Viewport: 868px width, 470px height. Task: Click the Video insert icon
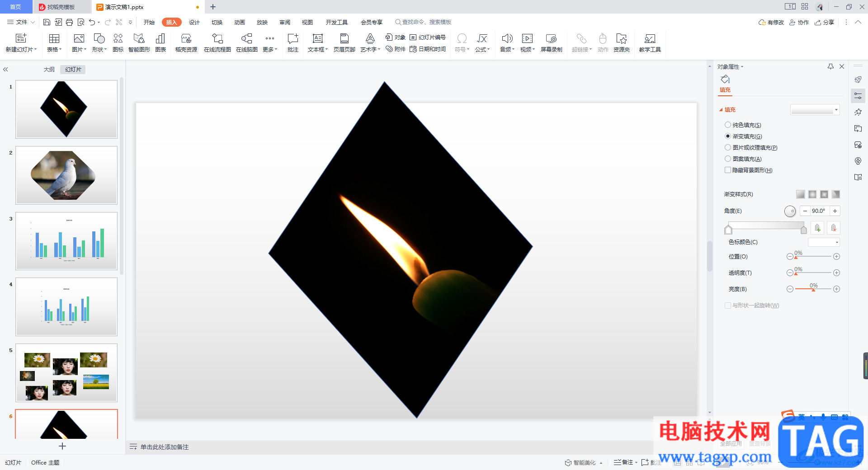click(527, 38)
